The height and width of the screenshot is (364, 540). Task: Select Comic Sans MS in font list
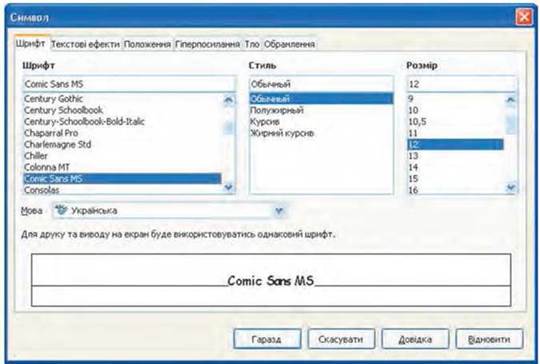[122, 178]
